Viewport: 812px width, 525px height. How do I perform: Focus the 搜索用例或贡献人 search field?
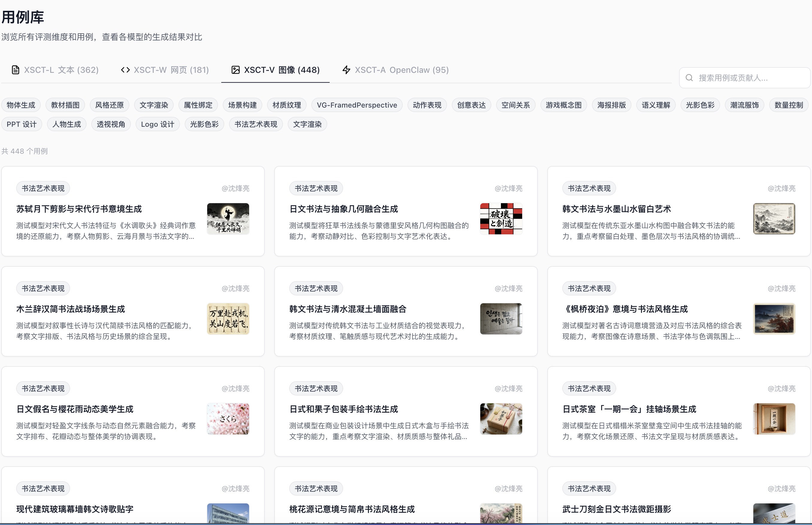coord(745,78)
